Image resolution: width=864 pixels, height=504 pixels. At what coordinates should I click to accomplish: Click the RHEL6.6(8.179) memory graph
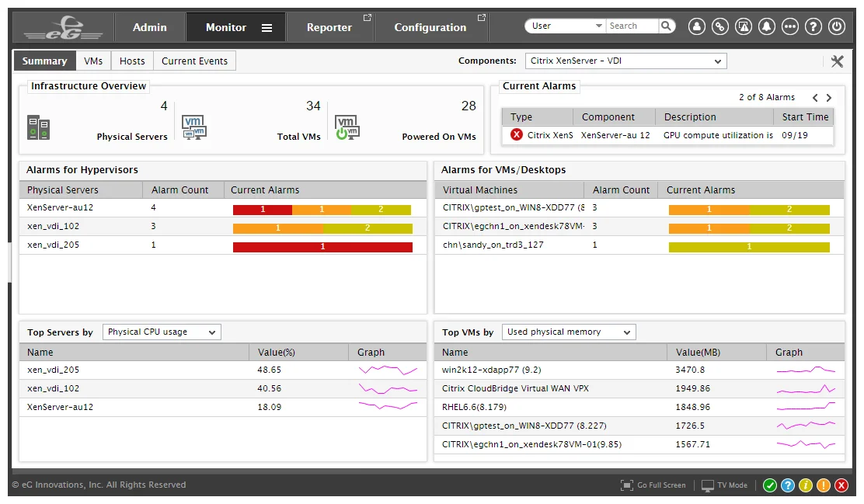(x=807, y=407)
